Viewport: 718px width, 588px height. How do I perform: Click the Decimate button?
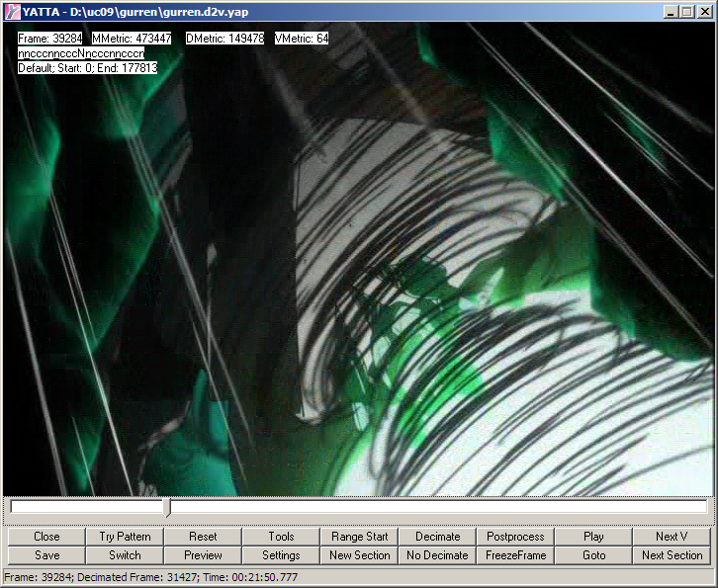coord(437,537)
